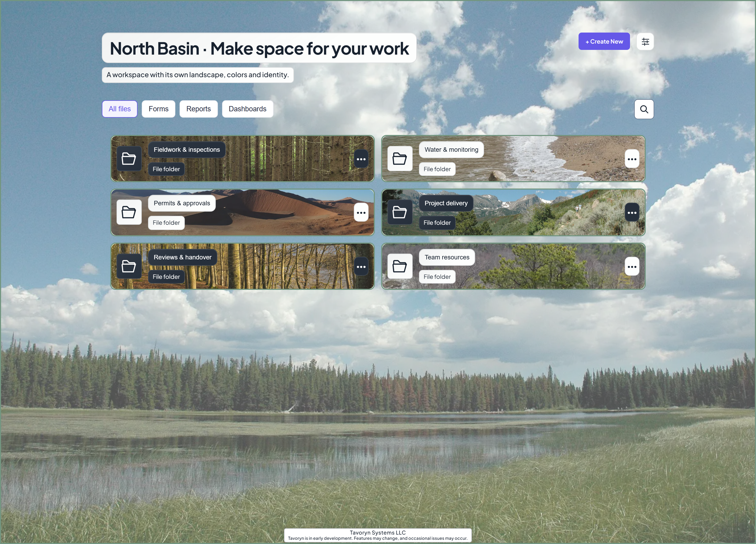Click the search magnifier icon

click(644, 109)
